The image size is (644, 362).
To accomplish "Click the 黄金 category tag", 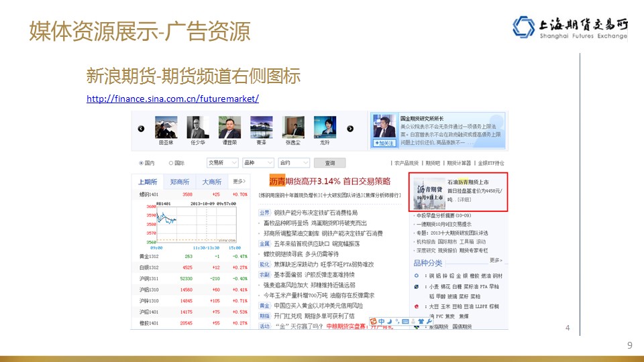I will click(264, 306).
